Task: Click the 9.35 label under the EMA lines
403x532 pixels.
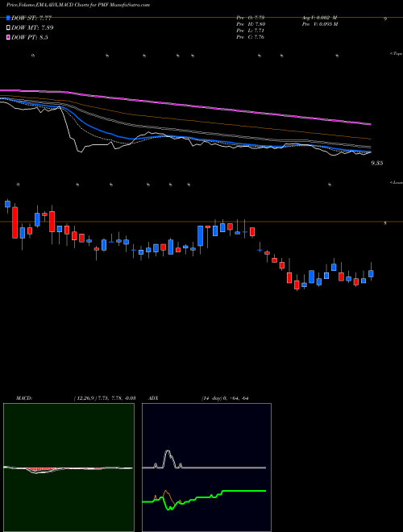Action: [x=377, y=163]
